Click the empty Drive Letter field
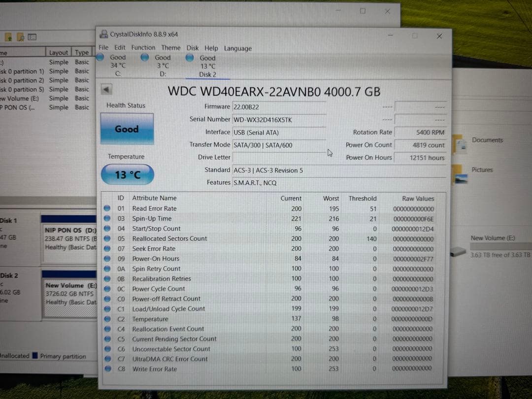Viewport: 532px width, 399px height. (x=279, y=158)
